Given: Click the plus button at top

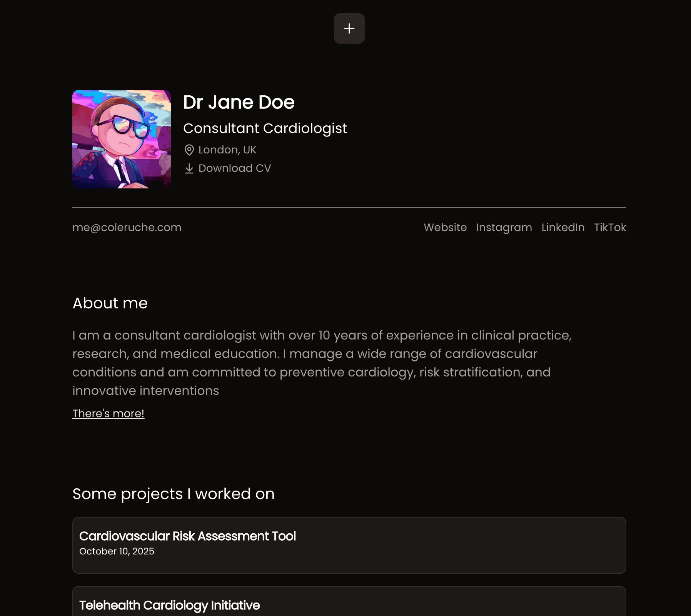Looking at the screenshot, I should pos(349,28).
